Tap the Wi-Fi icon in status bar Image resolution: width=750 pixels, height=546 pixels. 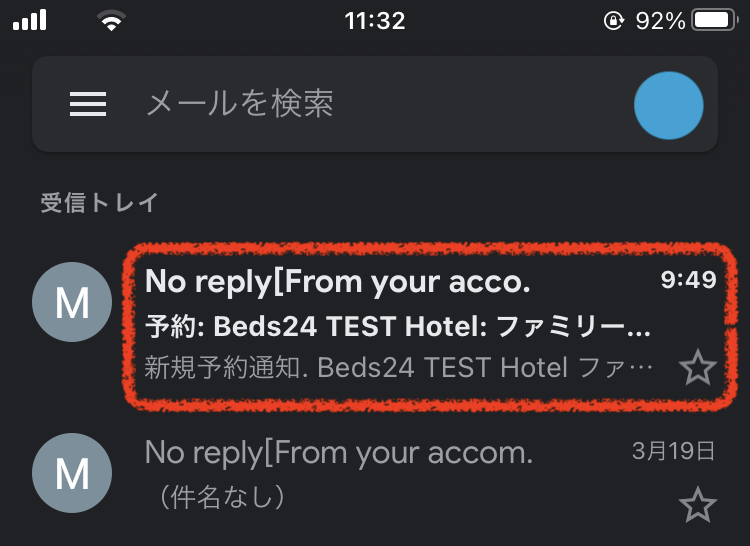pyautogui.click(x=111, y=20)
